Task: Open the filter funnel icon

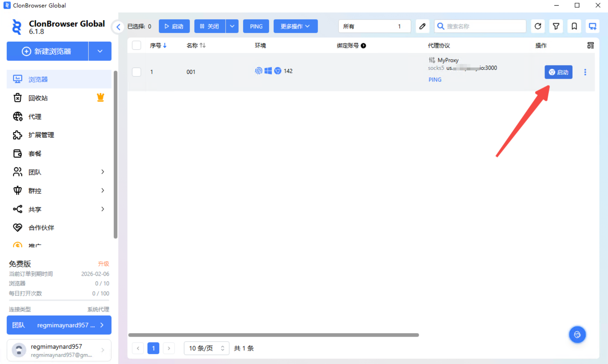Action: tap(556, 26)
